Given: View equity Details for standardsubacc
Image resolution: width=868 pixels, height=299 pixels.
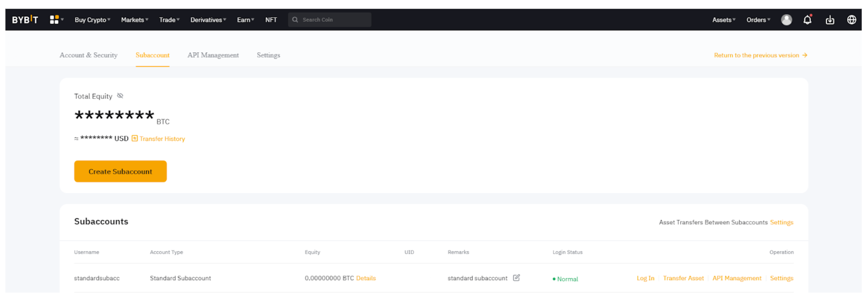Looking at the screenshot, I should pos(366,278).
